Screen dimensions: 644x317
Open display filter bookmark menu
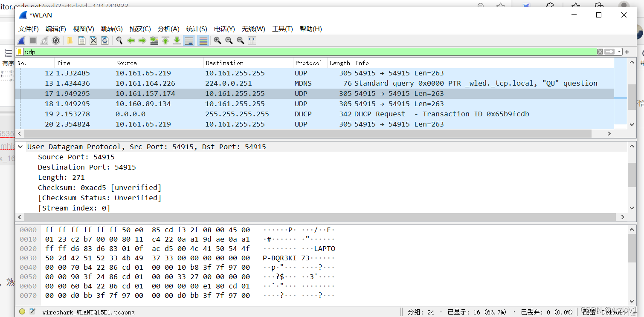pyautogui.click(x=20, y=52)
